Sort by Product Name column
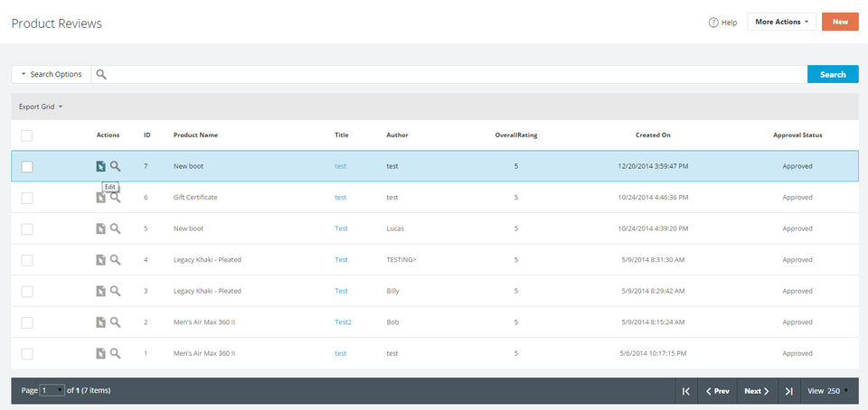868x410 pixels. 195,135
